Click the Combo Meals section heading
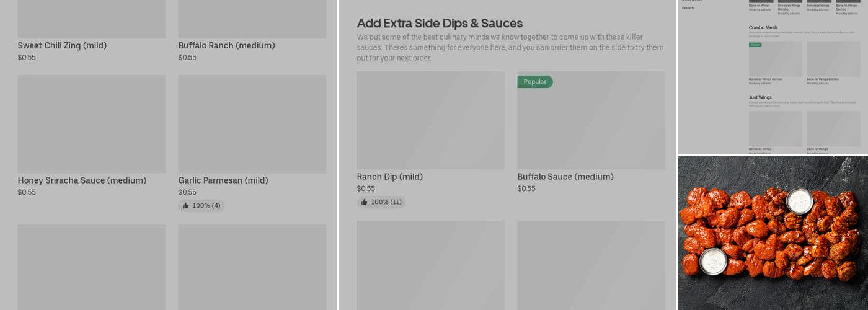The width and height of the screenshot is (868, 310). [763, 27]
